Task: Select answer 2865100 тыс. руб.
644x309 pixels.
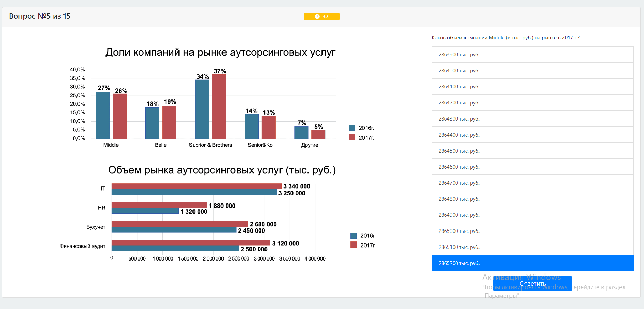Action: click(x=532, y=247)
